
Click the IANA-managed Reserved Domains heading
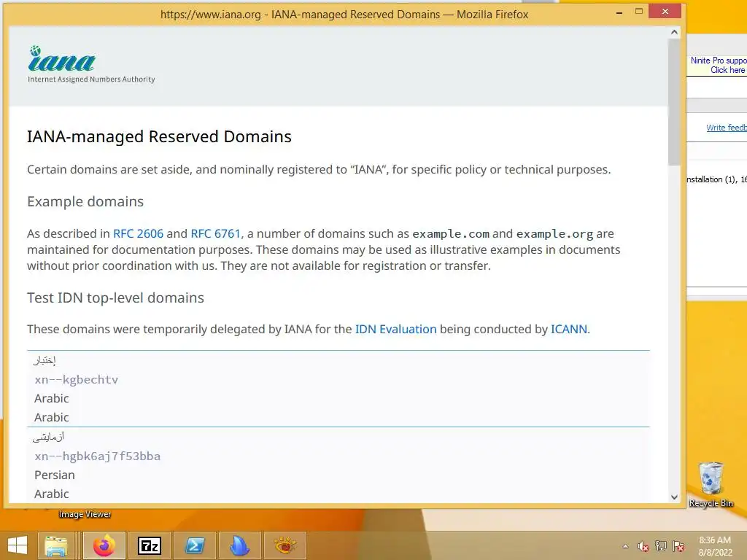pyautogui.click(x=159, y=136)
